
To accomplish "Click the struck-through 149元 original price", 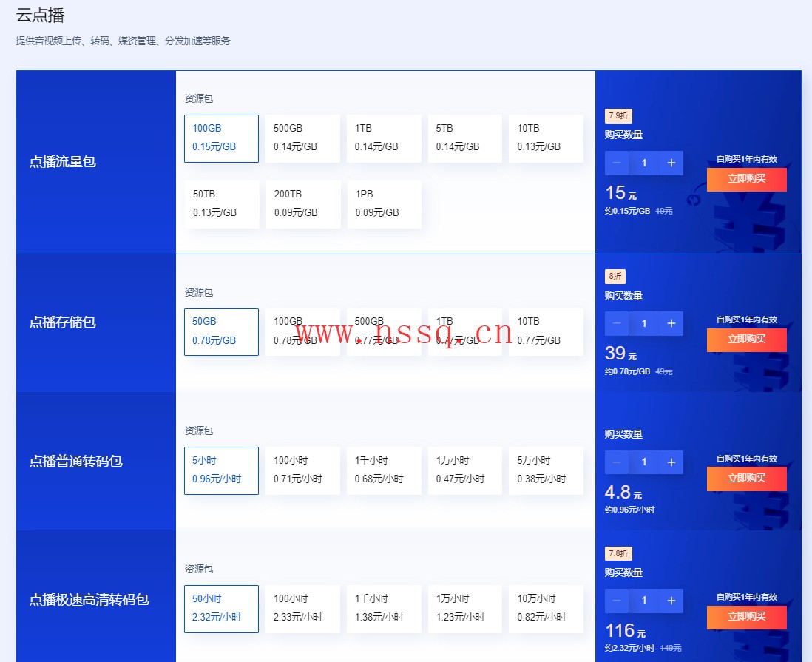I will tap(671, 648).
